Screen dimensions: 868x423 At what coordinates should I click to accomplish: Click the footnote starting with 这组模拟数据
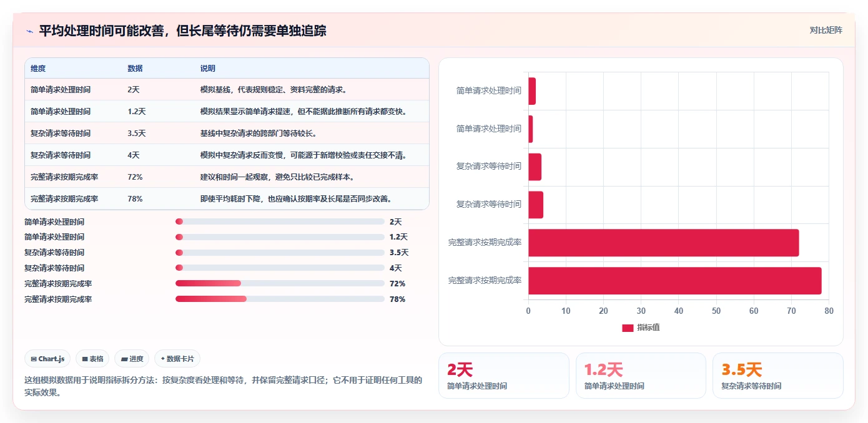(224, 386)
